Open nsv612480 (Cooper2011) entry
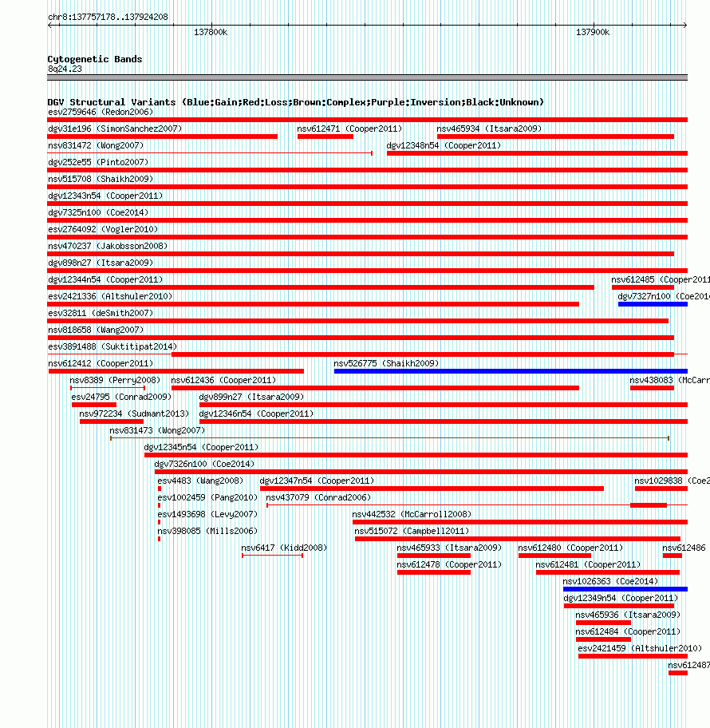Screen dimensions: 710x728 click(570, 547)
